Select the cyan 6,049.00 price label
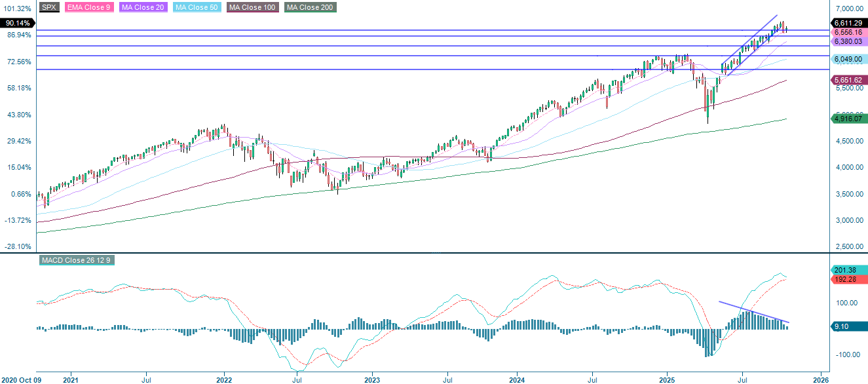This screenshot has width=868, height=384. (849, 58)
